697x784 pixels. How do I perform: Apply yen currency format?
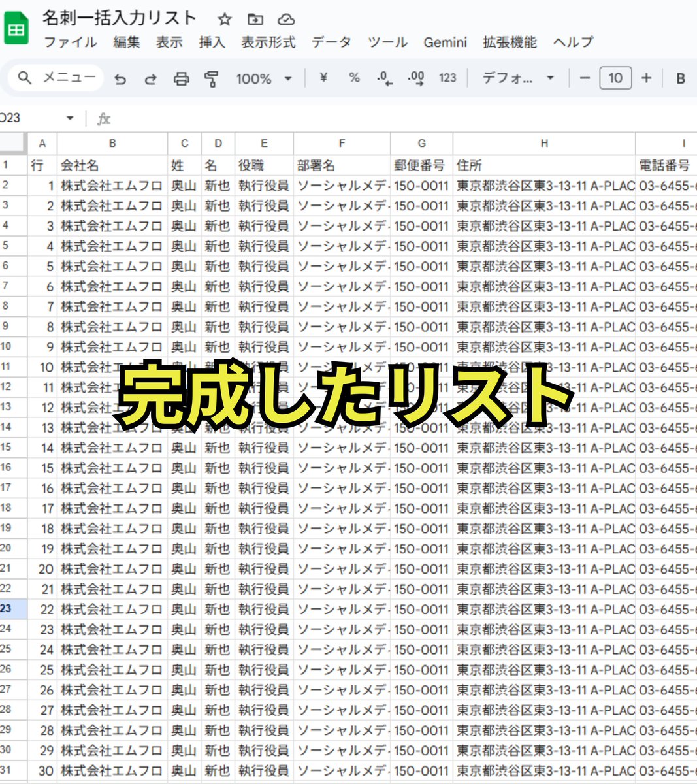tap(323, 78)
